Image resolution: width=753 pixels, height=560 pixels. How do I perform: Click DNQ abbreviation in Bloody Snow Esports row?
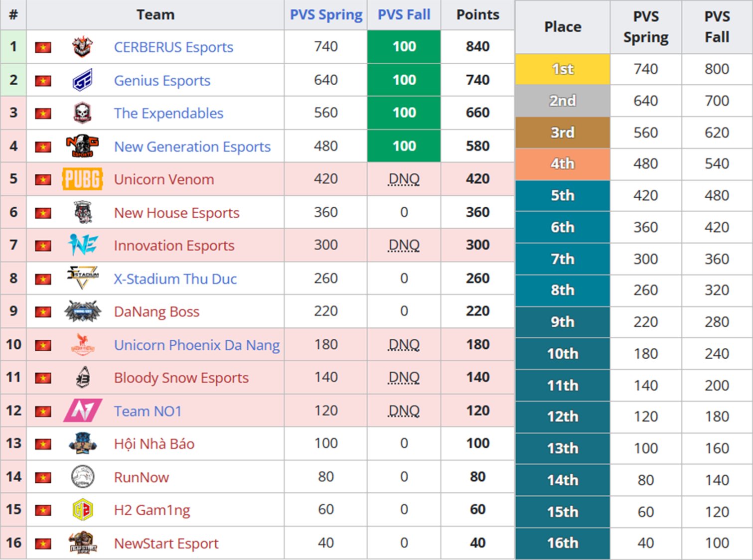404,377
